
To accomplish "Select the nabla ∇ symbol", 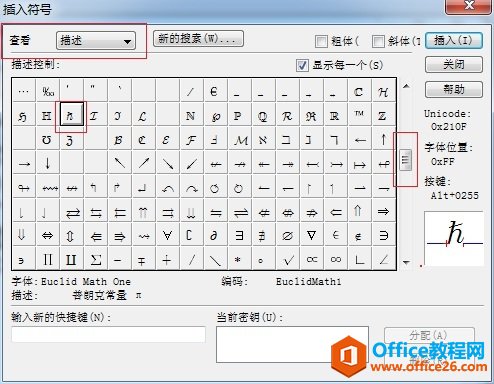I will [311, 235].
